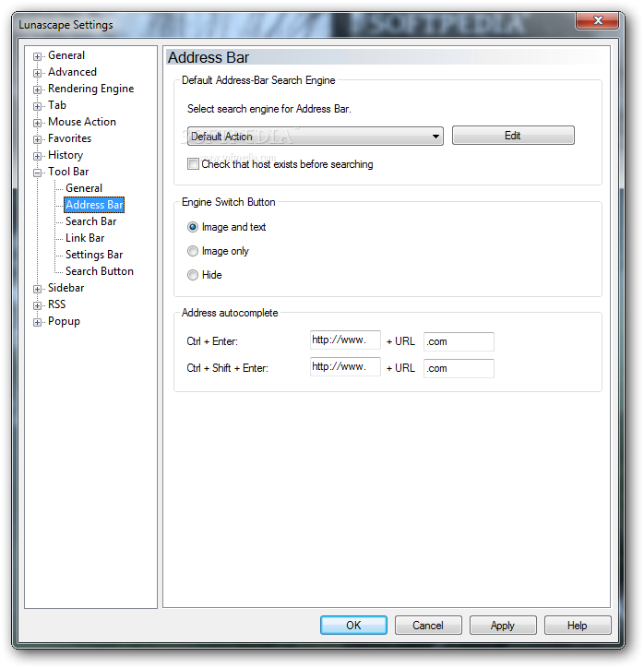The width and height of the screenshot is (644, 668).
Task: Open General under Tool Bar
Action: click(84, 188)
